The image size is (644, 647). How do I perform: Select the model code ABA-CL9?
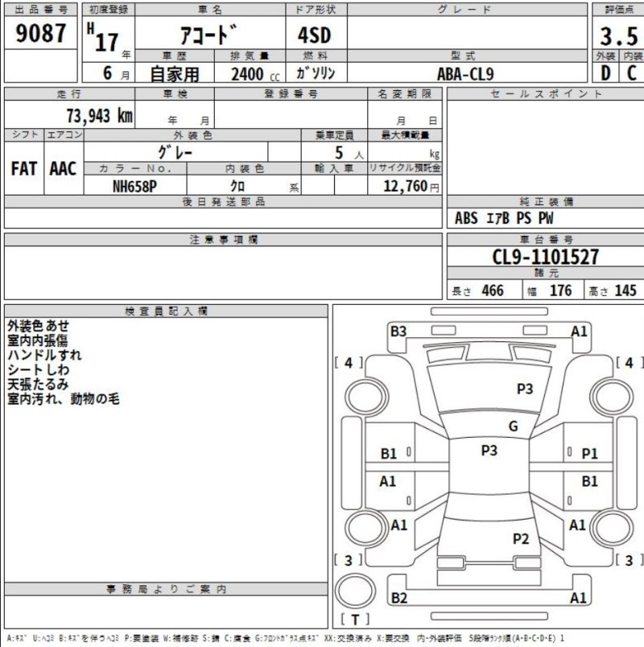[464, 74]
